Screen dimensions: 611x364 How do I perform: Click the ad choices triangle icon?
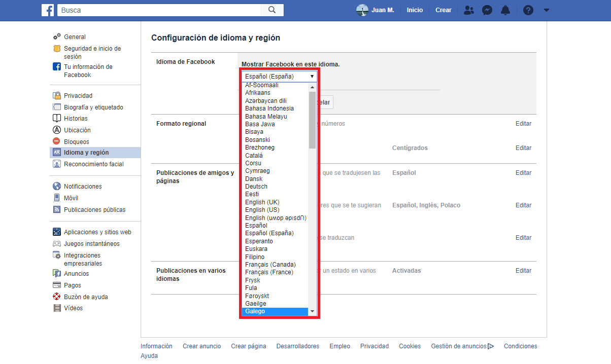491,346
